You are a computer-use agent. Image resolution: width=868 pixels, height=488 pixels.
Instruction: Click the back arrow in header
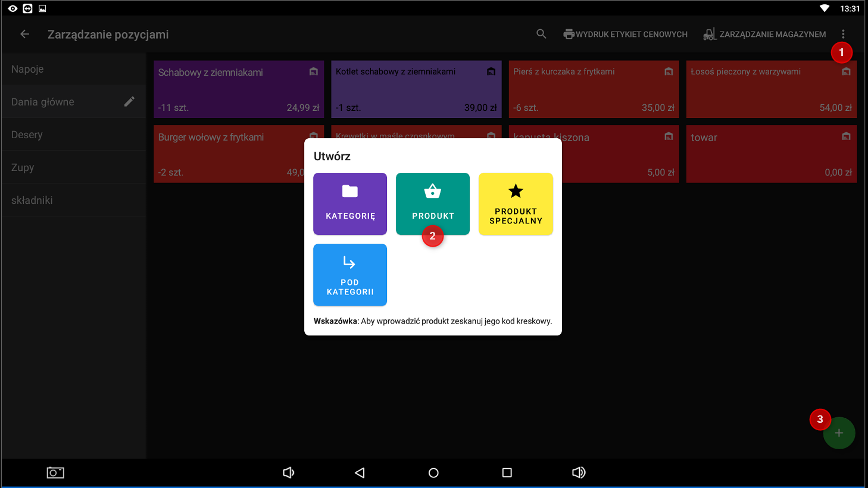click(x=24, y=34)
